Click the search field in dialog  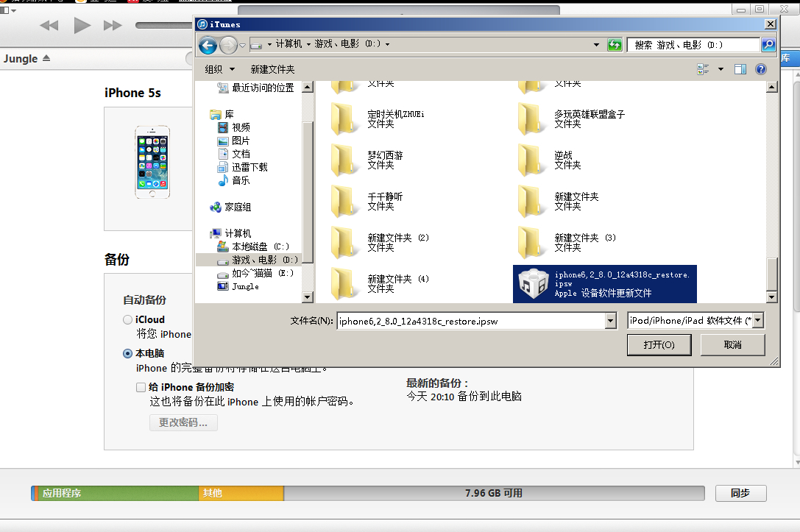[693, 45]
